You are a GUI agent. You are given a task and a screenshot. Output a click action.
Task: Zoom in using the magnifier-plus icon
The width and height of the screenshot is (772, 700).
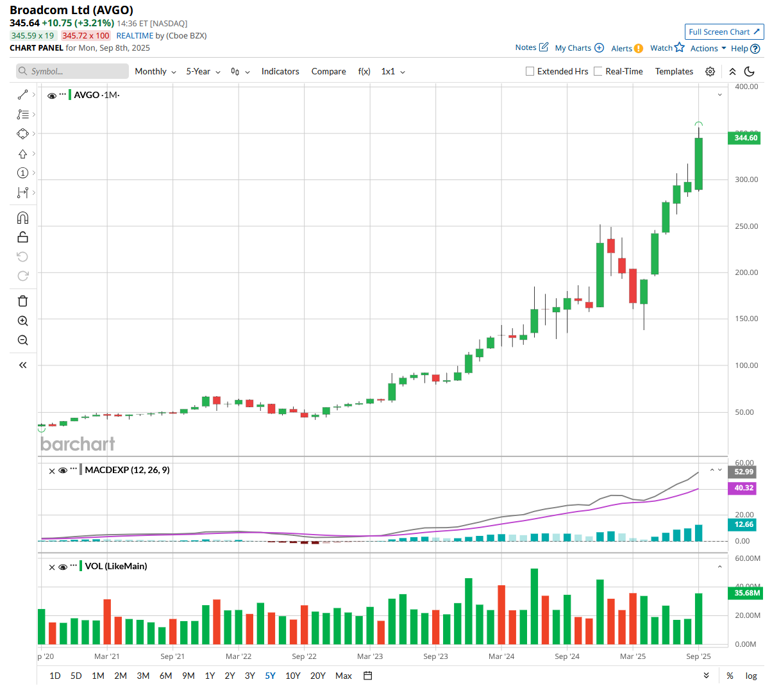click(x=22, y=321)
